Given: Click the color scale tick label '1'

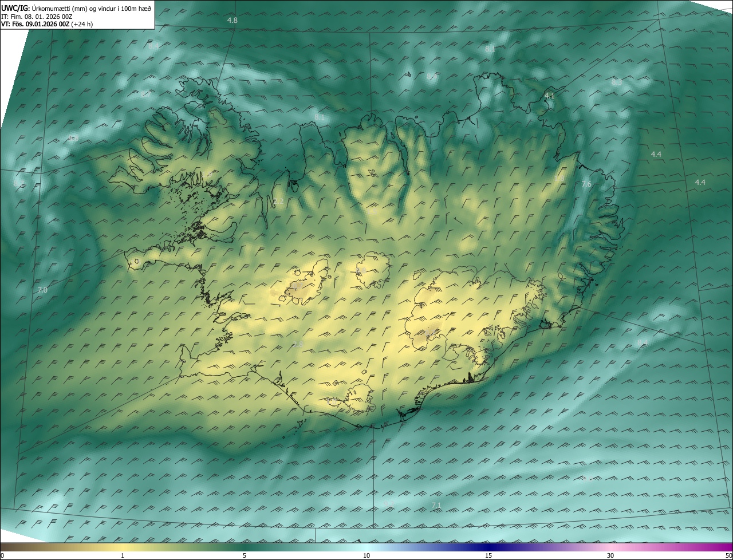Looking at the screenshot, I should tap(123, 555).
